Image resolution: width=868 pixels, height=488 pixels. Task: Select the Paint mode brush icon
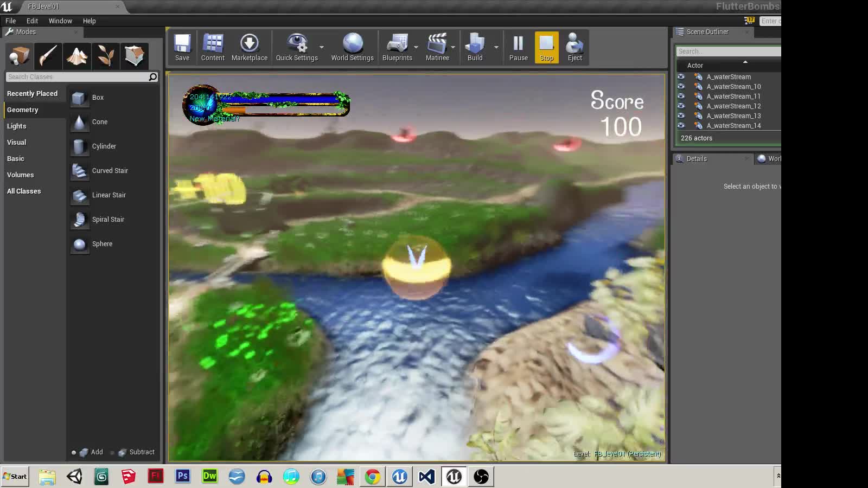coord(48,56)
